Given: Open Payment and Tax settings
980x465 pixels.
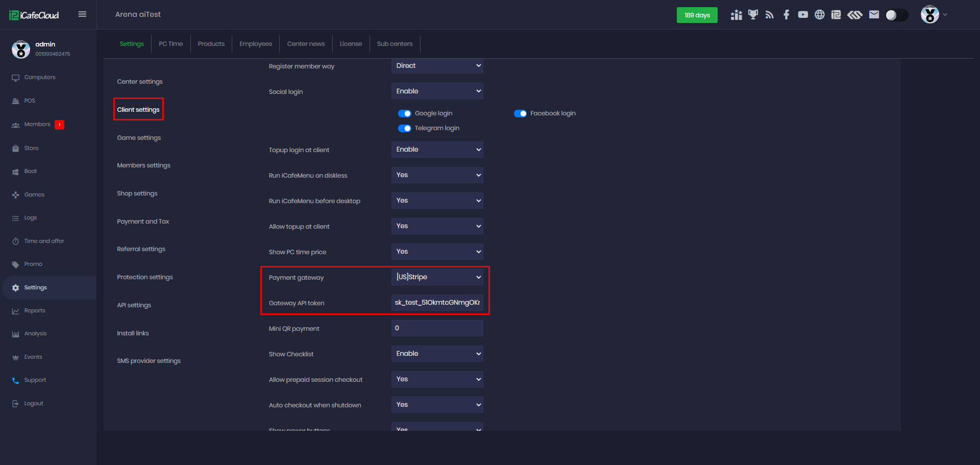Looking at the screenshot, I should pyautogui.click(x=143, y=222).
